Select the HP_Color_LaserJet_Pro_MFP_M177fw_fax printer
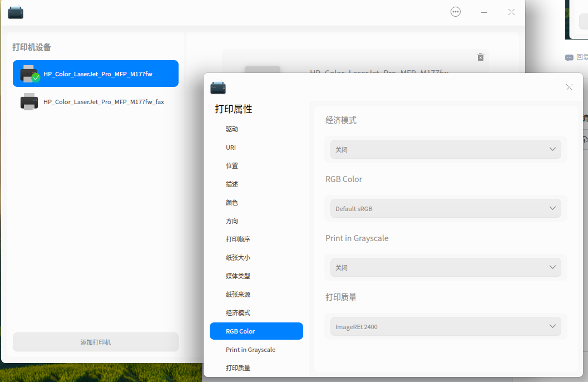The image size is (588, 382). click(x=96, y=102)
